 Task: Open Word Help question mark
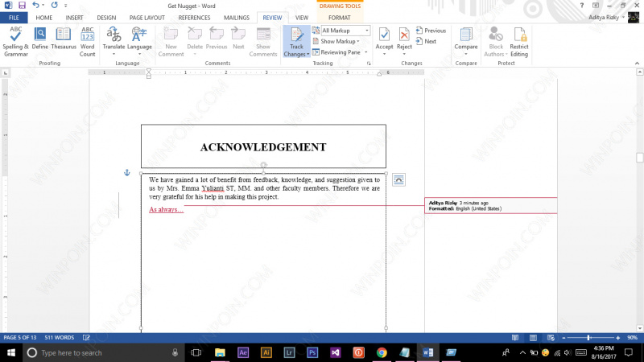pyautogui.click(x=581, y=6)
